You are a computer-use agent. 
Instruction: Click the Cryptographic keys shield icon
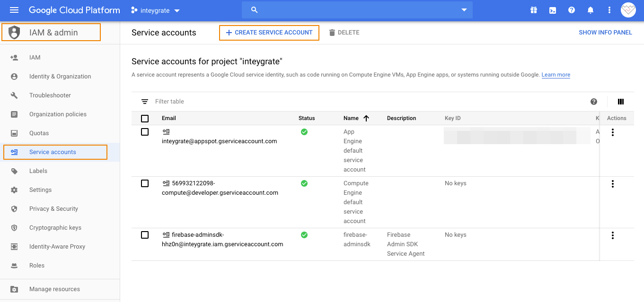pyautogui.click(x=14, y=227)
